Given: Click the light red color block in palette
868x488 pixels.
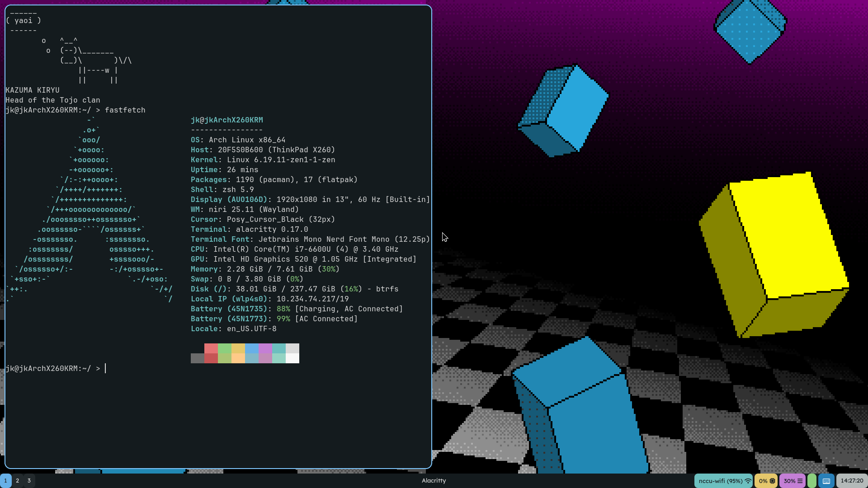Looking at the screenshot, I should 211,348.
